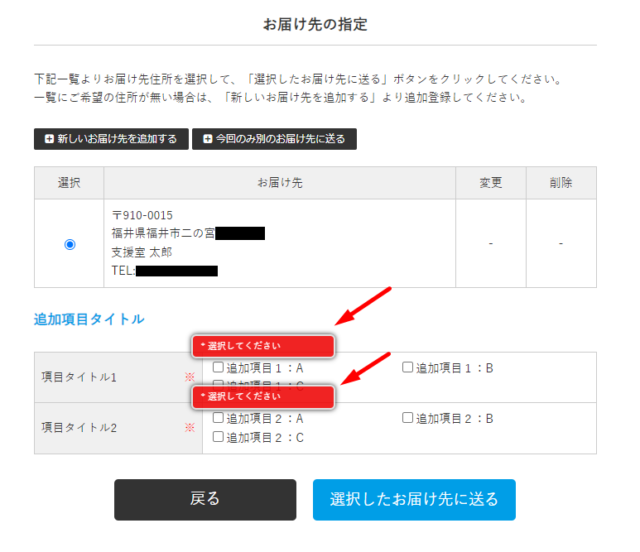The height and width of the screenshot is (552, 640).
Task: Click the red 選択してください tooltip above 項目タイトル1
Action: tap(263, 346)
